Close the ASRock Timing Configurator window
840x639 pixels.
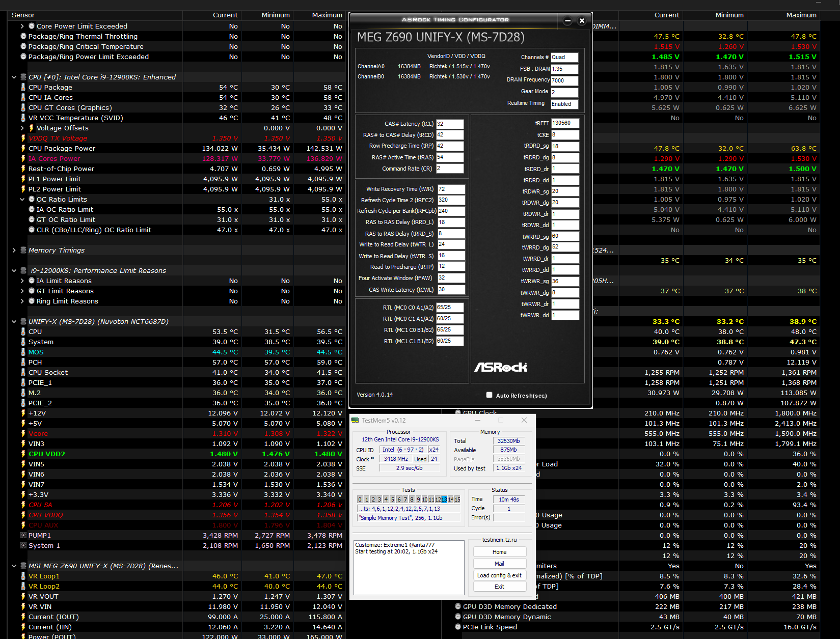coord(582,21)
